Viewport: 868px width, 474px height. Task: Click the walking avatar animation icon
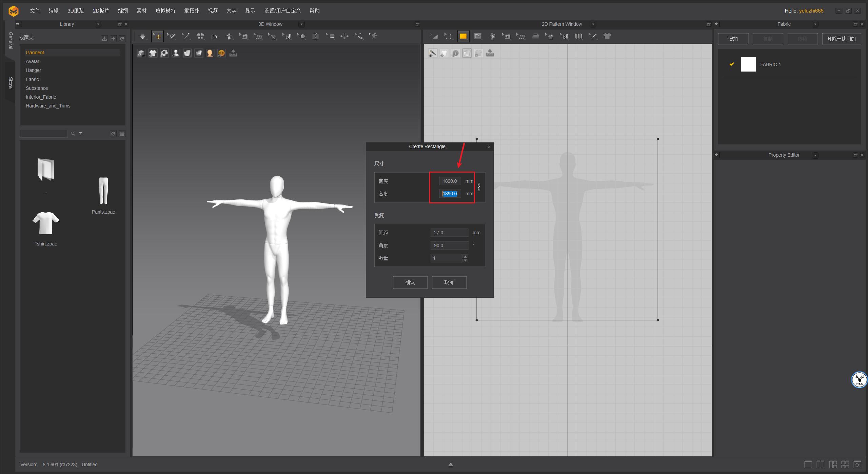point(374,36)
